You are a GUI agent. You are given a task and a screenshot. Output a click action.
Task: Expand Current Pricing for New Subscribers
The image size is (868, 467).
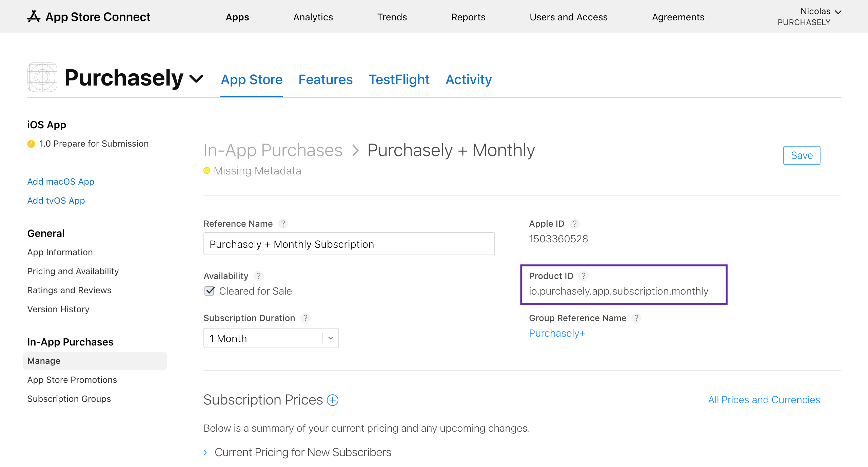(205, 452)
